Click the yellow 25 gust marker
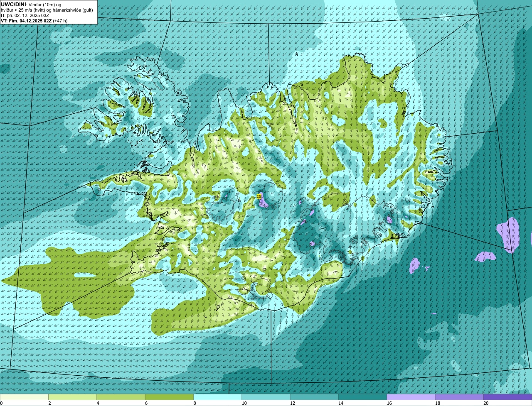532x406 pixels. [259, 196]
